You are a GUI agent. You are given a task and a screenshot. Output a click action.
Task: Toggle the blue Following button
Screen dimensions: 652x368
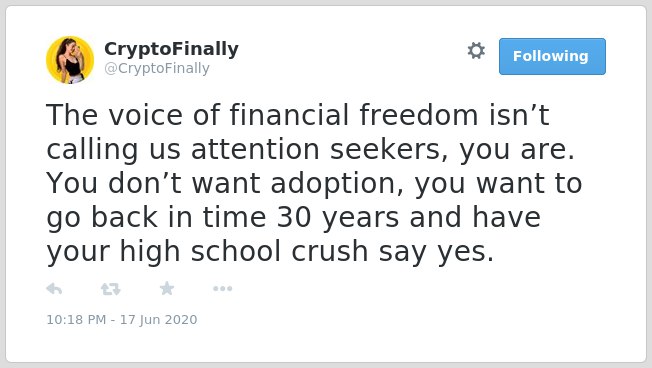point(552,57)
